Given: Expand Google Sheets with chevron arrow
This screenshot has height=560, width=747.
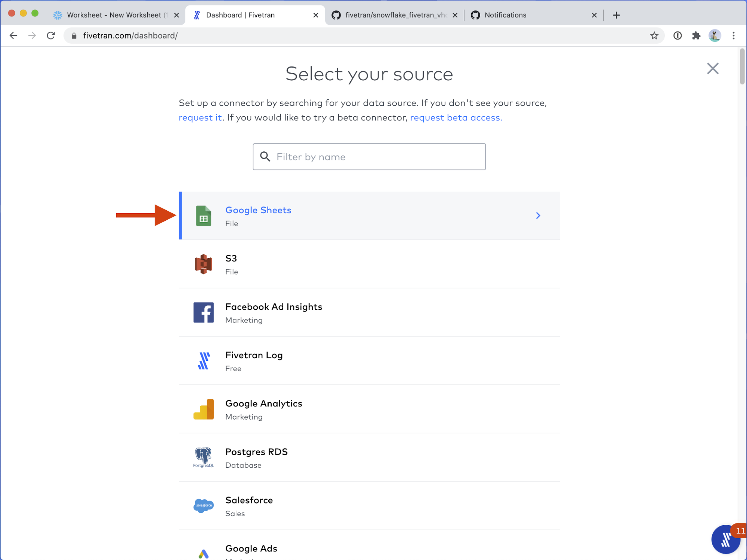Looking at the screenshot, I should point(538,216).
